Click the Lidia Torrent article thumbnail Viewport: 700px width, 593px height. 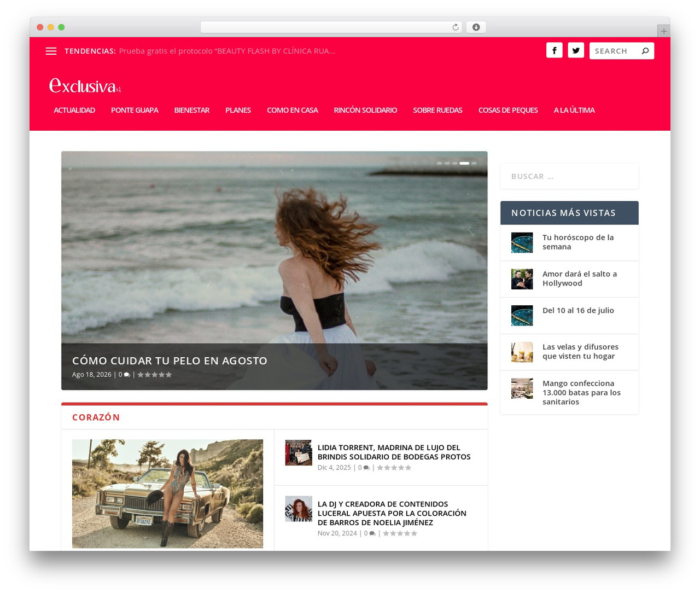[x=299, y=452]
